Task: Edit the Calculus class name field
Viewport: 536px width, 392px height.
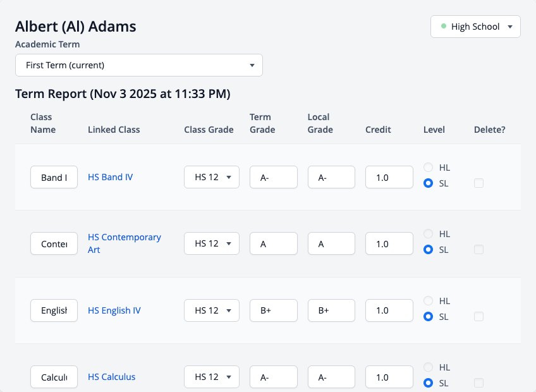Action: (x=54, y=377)
